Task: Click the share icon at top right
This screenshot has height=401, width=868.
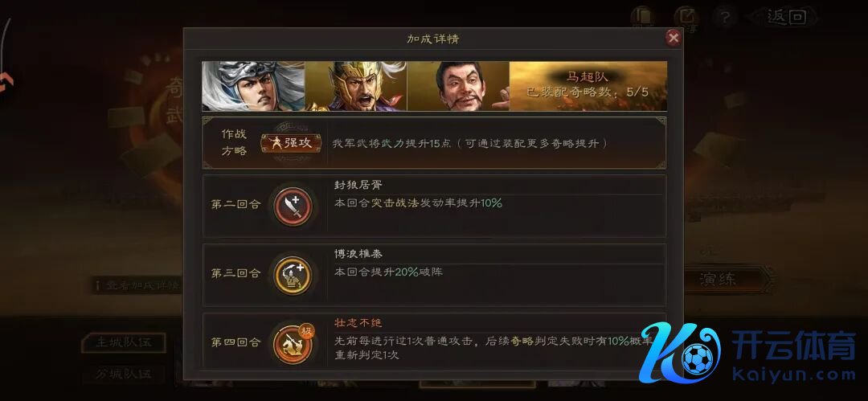Action: [x=685, y=17]
